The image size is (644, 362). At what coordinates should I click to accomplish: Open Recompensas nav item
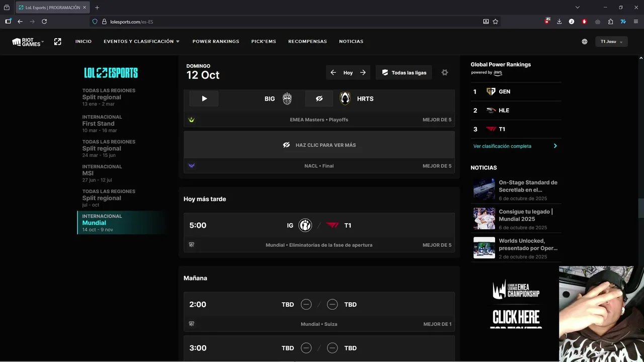[x=307, y=41]
